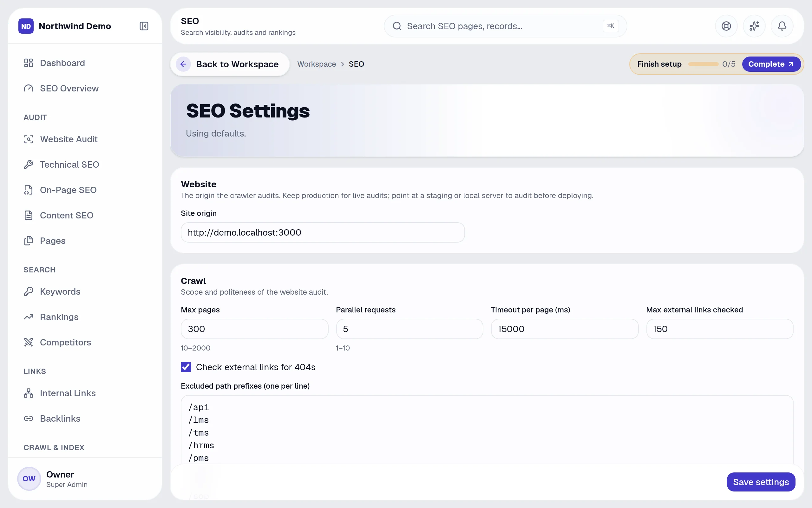Click the Finish setup progress bar
The width and height of the screenshot is (812, 508).
703,64
